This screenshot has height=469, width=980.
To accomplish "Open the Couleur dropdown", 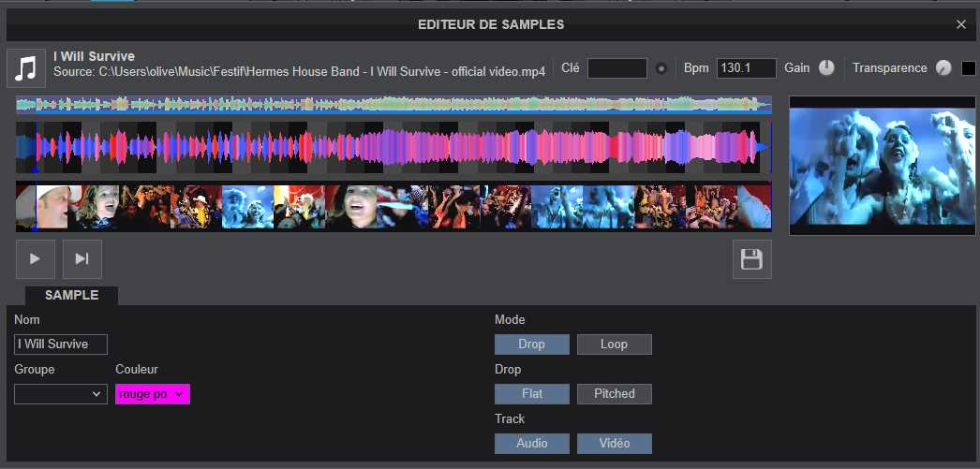I will [152, 395].
